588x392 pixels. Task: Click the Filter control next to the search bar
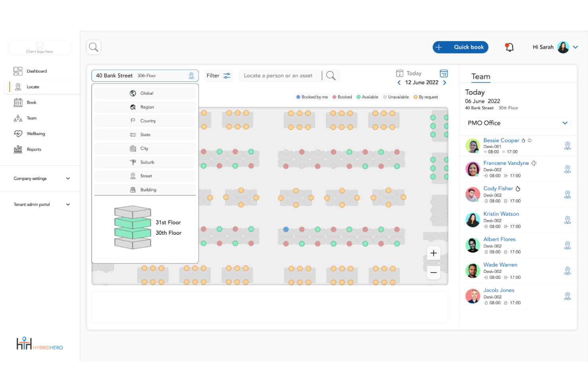pos(219,75)
